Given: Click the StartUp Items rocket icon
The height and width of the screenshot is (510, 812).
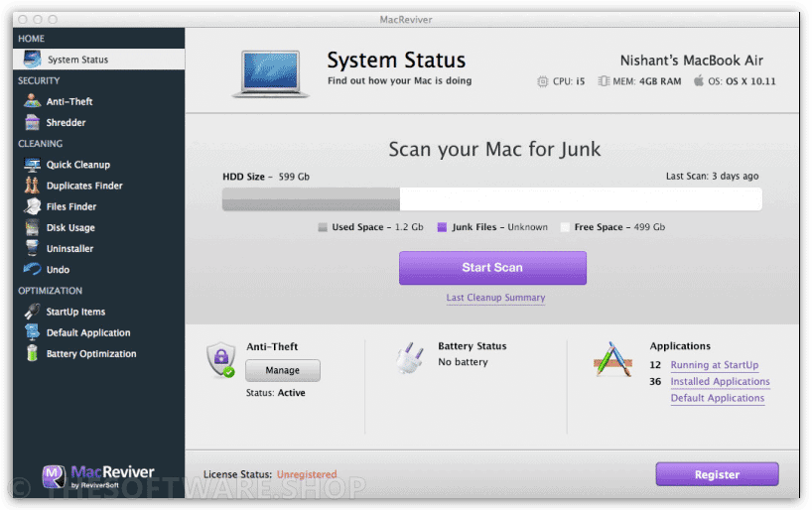Looking at the screenshot, I should pos(32,312).
